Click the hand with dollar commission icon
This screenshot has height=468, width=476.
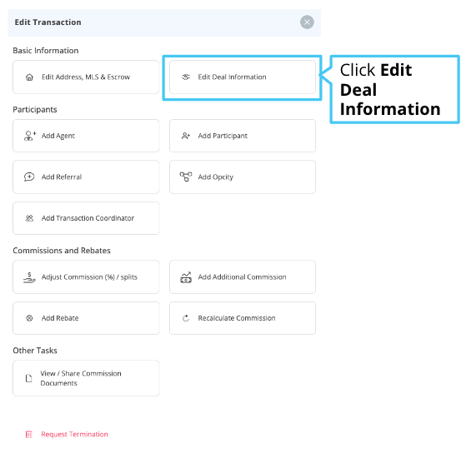[29, 277]
